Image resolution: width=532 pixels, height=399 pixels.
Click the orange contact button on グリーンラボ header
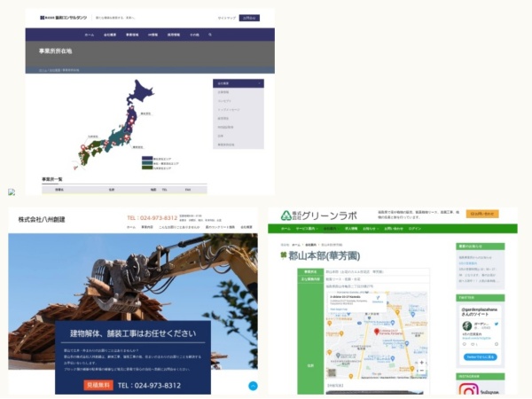482,214
